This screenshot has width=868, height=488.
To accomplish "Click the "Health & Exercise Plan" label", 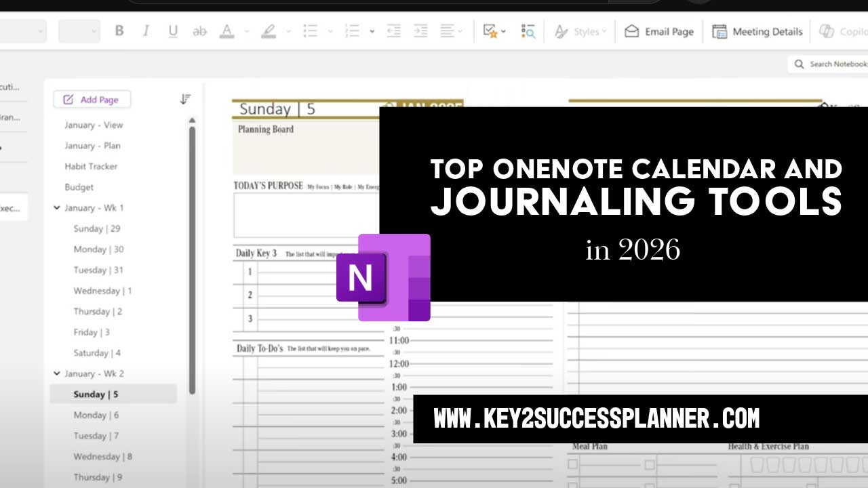I will tap(768, 447).
